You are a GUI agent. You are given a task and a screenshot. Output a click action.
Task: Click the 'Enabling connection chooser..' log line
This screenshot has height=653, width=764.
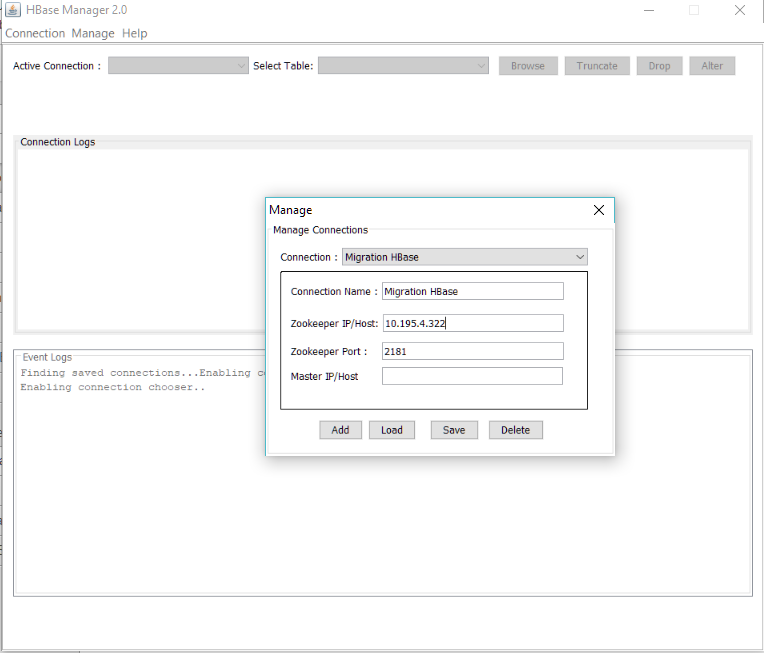(x=113, y=387)
